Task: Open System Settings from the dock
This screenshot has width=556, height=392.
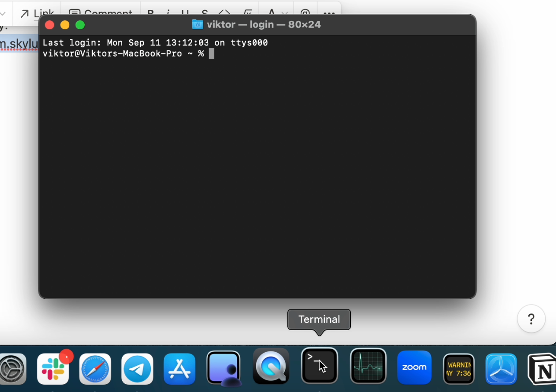Action: click(13, 368)
